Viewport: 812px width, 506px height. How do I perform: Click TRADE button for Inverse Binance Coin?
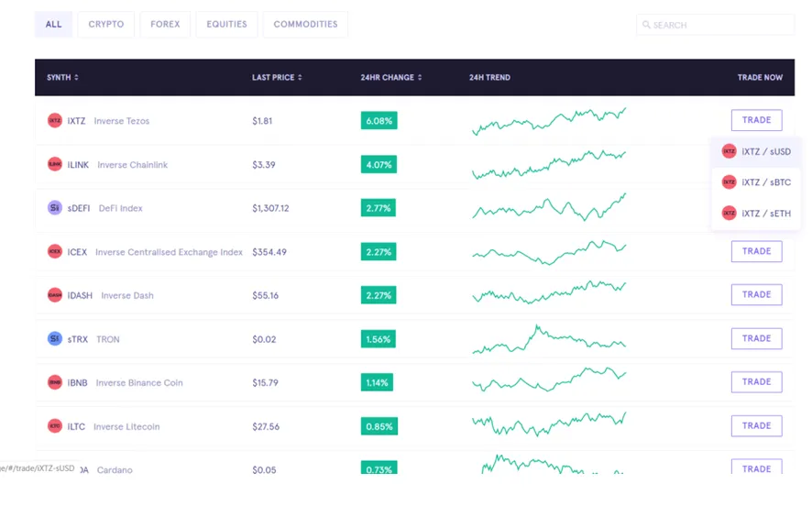[x=757, y=382]
